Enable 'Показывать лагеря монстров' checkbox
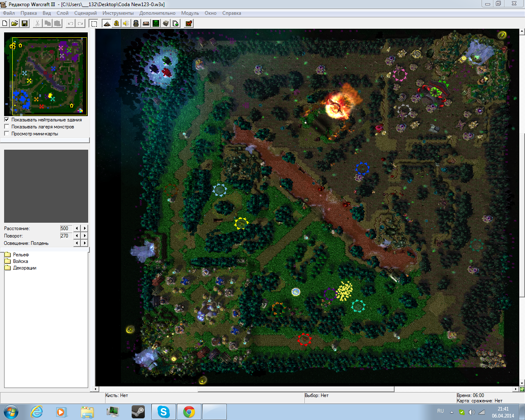This screenshot has width=525, height=420. (x=7, y=127)
